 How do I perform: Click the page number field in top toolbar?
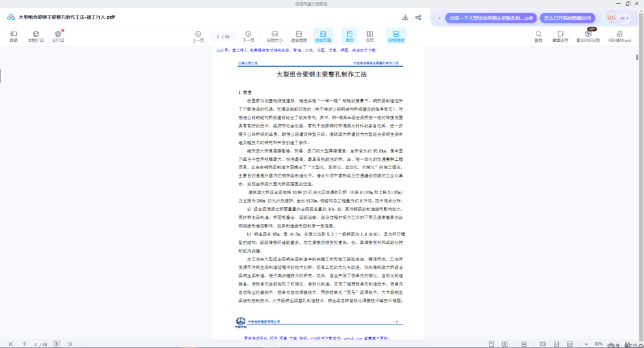pos(223,37)
